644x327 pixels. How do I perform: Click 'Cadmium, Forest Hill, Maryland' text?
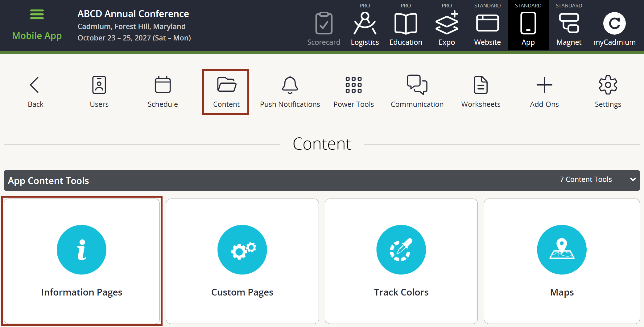tap(131, 27)
